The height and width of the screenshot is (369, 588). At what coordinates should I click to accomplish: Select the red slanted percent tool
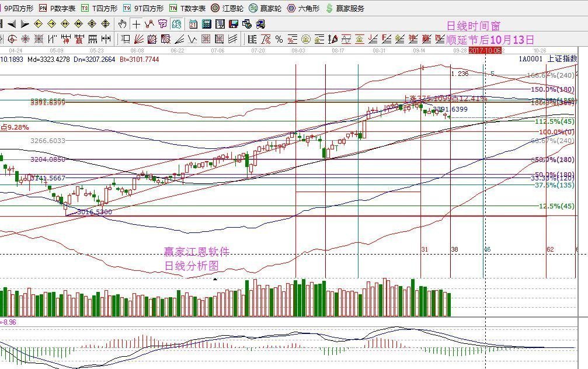[x=266, y=39]
